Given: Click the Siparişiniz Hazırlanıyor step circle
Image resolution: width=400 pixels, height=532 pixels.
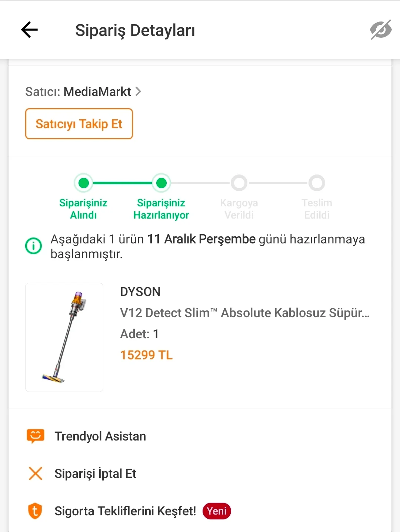Looking at the screenshot, I should [161, 183].
